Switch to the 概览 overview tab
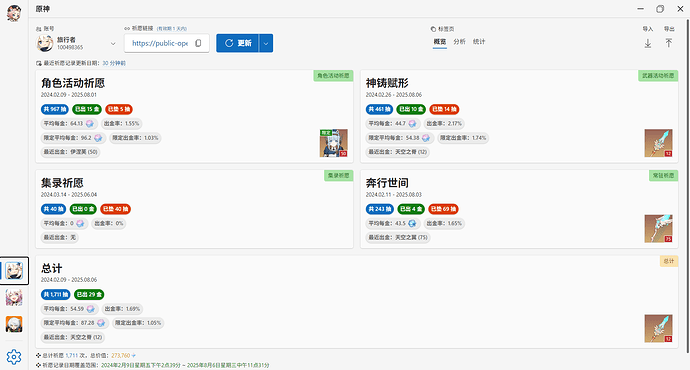The width and height of the screenshot is (690, 370). [440, 42]
